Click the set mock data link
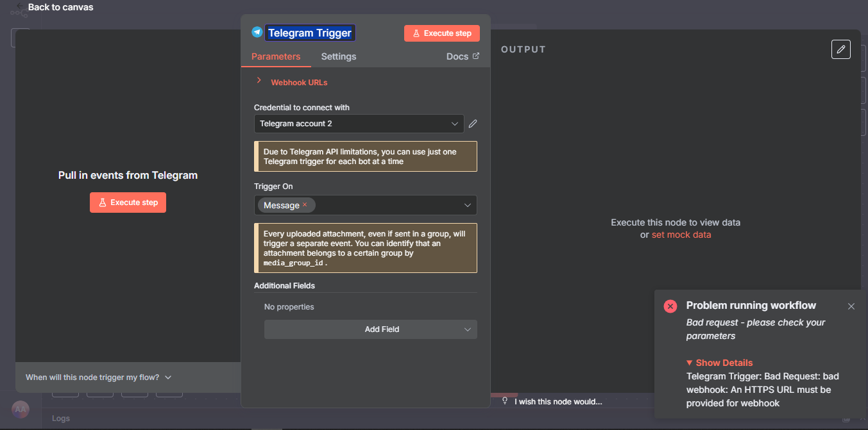Image resolution: width=868 pixels, height=430 pixels. (681, 235)
